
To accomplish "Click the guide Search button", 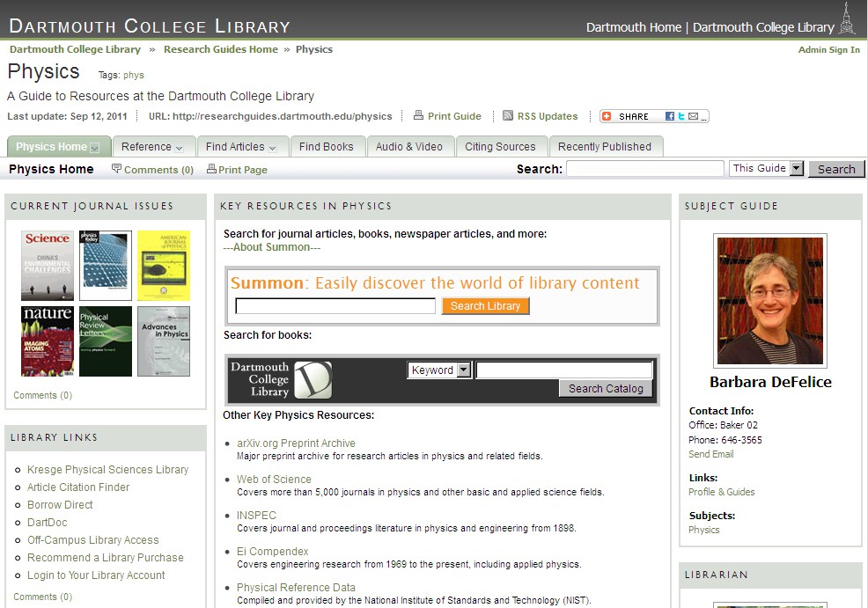I will (836, 169).
